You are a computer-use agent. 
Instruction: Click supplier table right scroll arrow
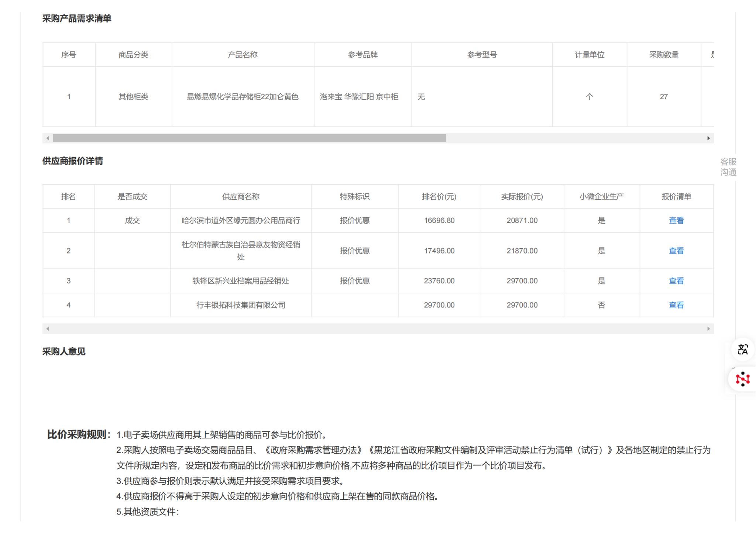[708, 328]
